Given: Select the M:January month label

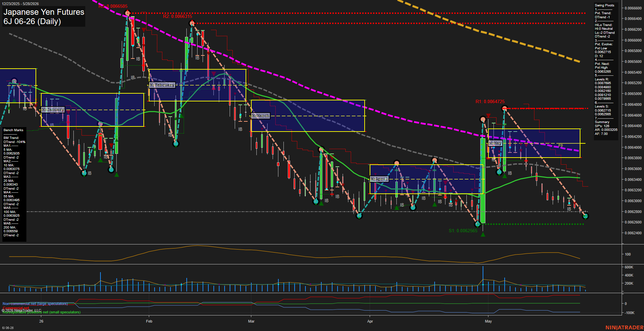Looking at the screenshot, I should [x=53, y=110].
